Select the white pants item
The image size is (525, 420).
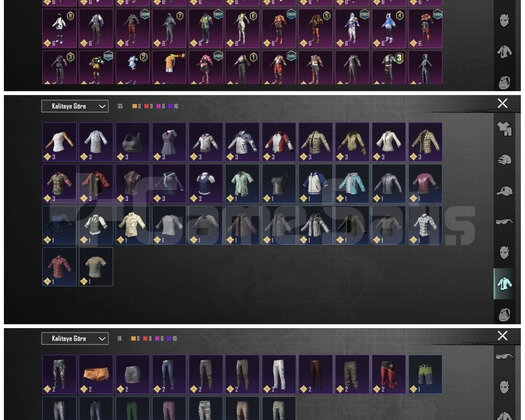(x=279, y=374)
